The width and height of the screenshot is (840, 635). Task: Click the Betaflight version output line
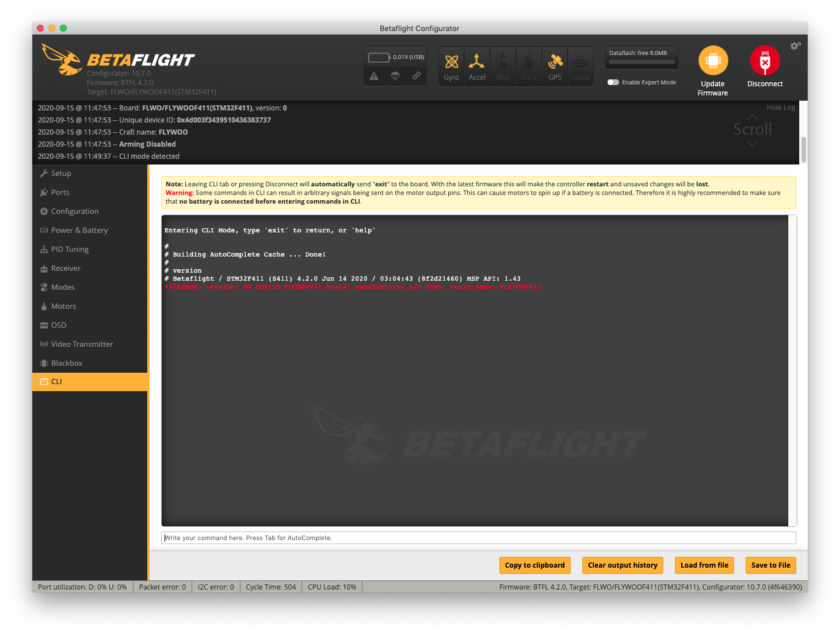pyautogui.click(x=342, y=278)
